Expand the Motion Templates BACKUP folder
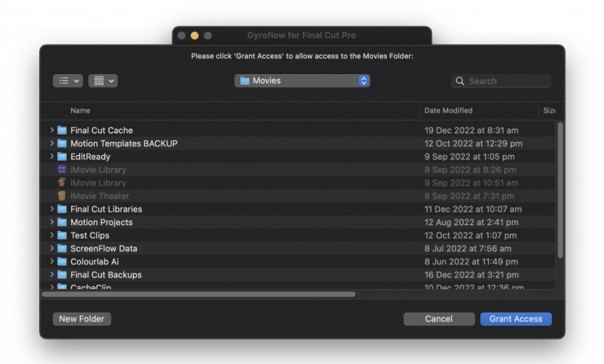 [52, 144]
